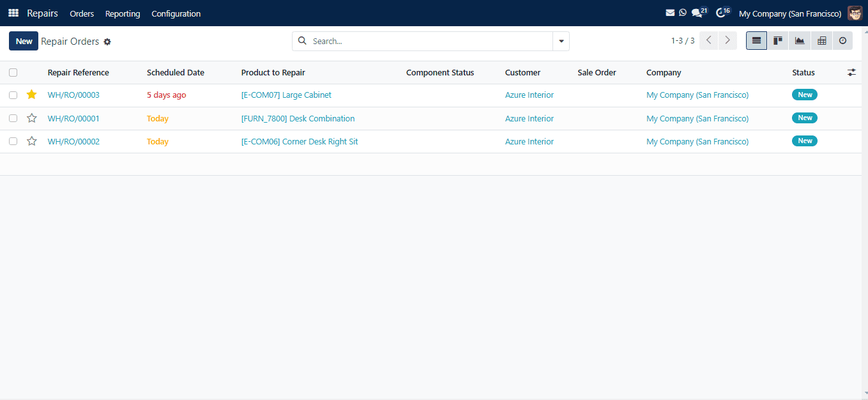The height and width of the screenshot is (400, 868).
Task: Click company cell in WH/RO/00001 row
Action: click(697, 118)
